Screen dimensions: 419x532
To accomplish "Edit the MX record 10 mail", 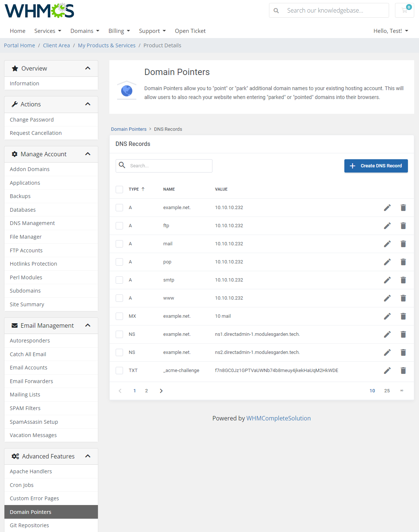I will click(387, 316).
